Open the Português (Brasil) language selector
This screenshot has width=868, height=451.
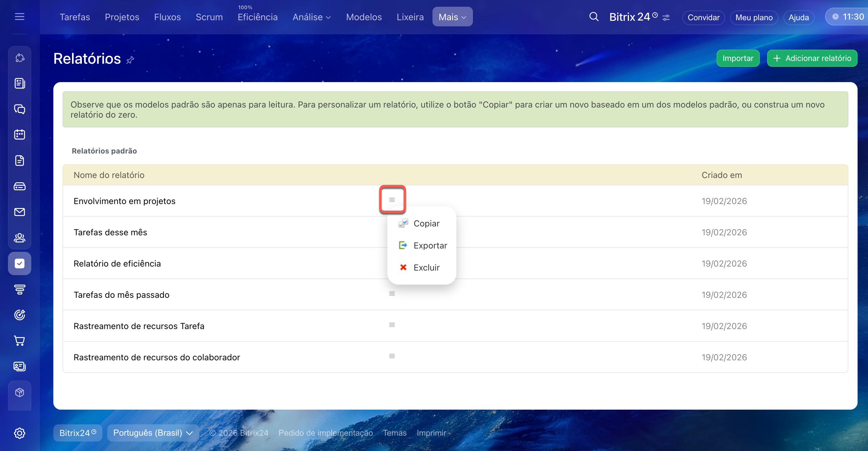(x=153, y=433)
